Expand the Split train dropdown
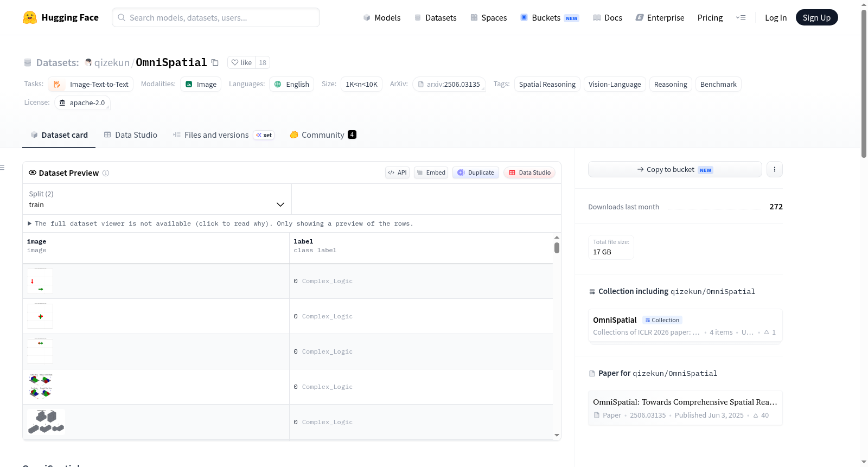Screen dimensions: 868x467 (x=157, y=199)
